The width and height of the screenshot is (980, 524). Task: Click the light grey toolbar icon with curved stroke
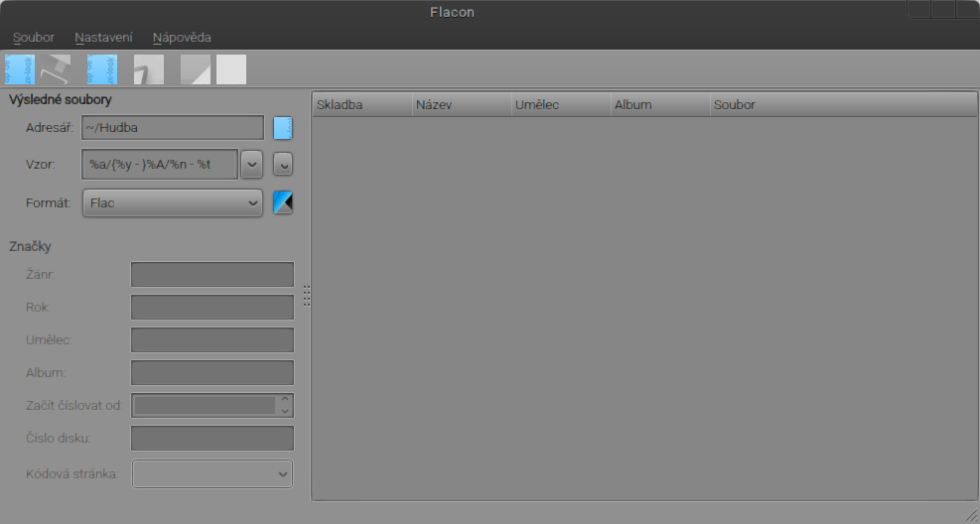click(149, 69)
